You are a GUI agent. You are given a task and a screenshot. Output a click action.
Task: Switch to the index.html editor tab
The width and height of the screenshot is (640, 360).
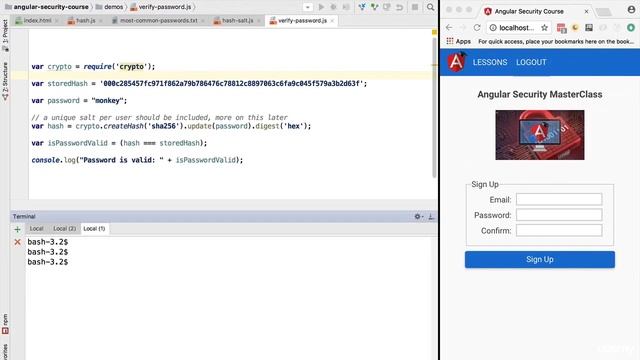point(37,20)
